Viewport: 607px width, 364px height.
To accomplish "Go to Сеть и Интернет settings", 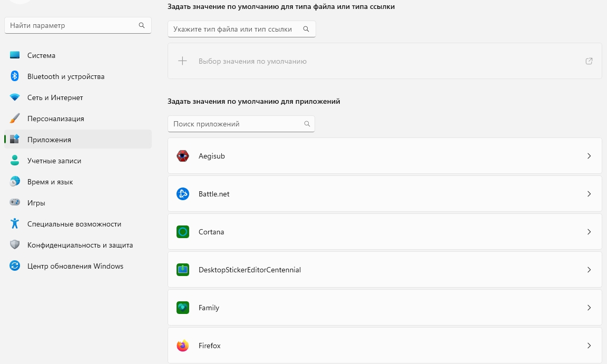I will 78,97.
